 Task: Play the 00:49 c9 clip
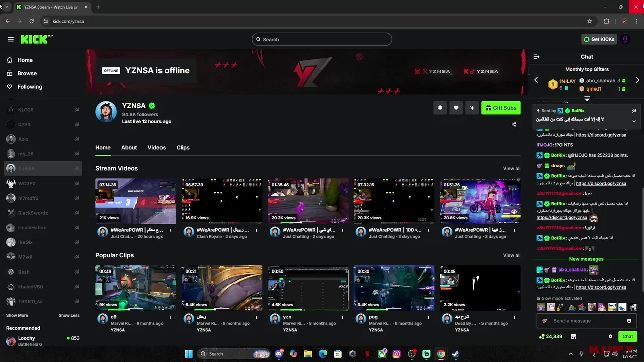click(136, 288)
